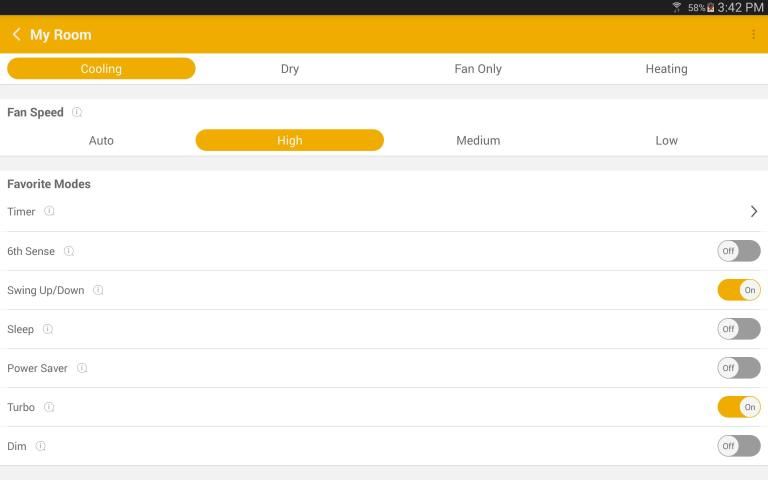Image resolution: width=768 pixels, height=480 pixels.
Task: Select the Heating mode tab
Action: (666, 69)
